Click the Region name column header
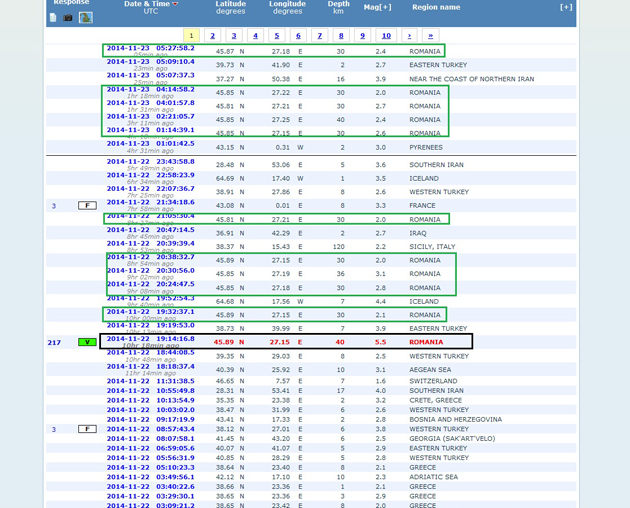630x508 pixels. point(435,7)
